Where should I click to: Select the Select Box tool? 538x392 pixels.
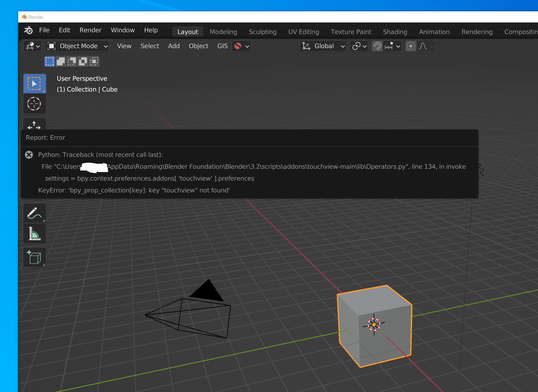point(35,83)
